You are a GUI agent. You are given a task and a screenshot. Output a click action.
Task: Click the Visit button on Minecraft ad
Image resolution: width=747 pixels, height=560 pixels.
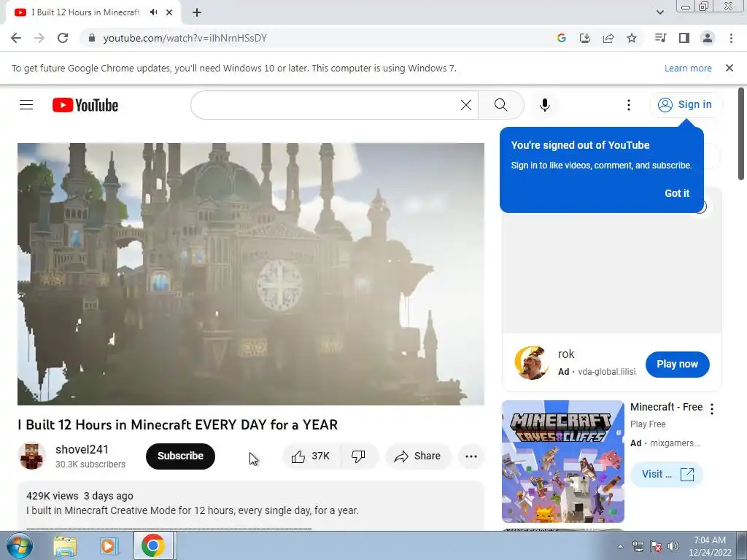pos(667,474)
